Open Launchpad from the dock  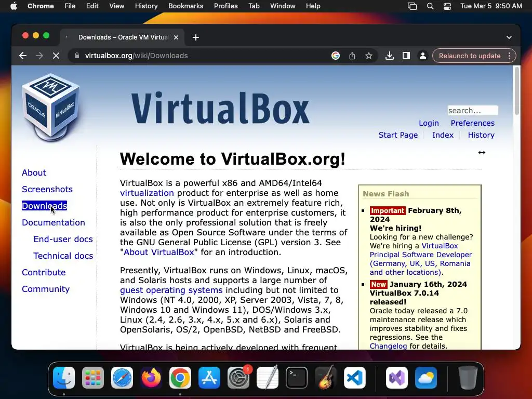coord(93,377)
